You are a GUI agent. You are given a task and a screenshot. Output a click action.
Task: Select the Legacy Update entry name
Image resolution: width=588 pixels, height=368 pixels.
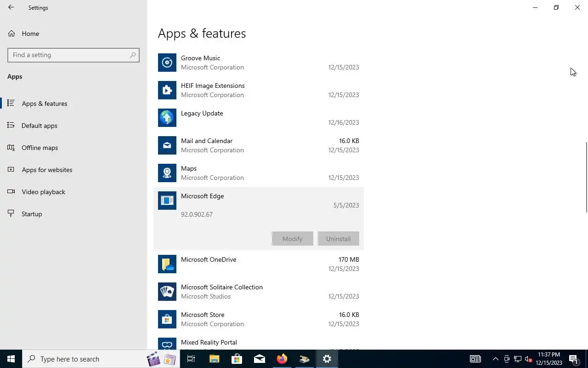202,113
